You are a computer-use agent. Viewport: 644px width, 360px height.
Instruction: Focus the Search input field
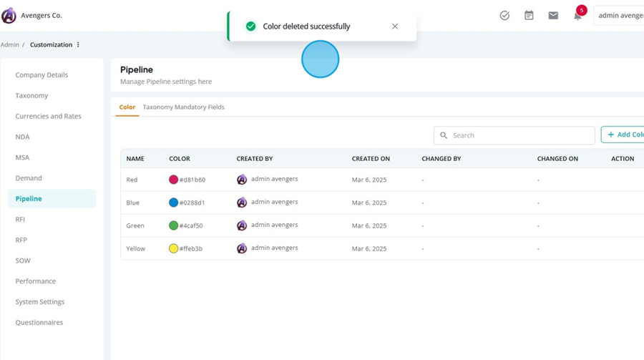point(514,135)
